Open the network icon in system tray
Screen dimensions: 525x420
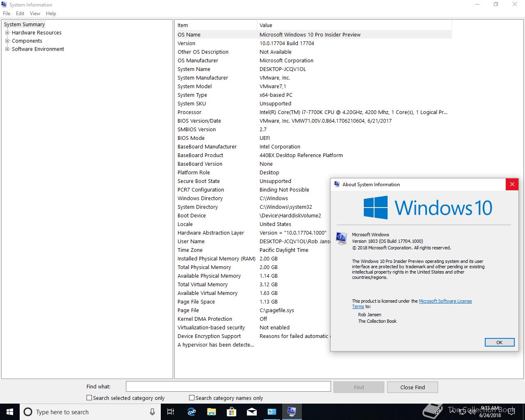[461, 412]
